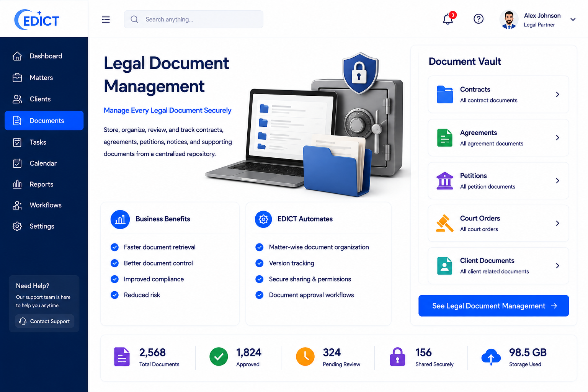
Task: Click the Workflows icon in sidebar
Action: 17,205
